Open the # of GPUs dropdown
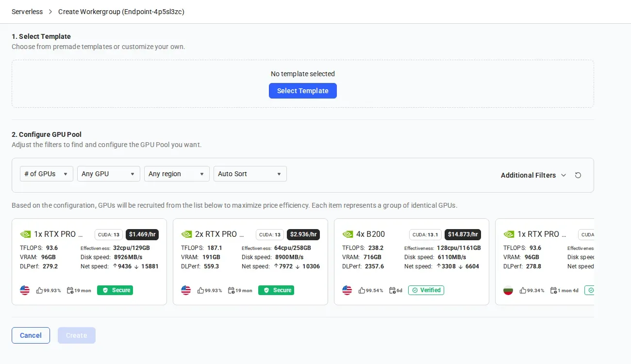The width and height of the screenshot is (631, 364). pyautogui.click(x=47, y=174)
